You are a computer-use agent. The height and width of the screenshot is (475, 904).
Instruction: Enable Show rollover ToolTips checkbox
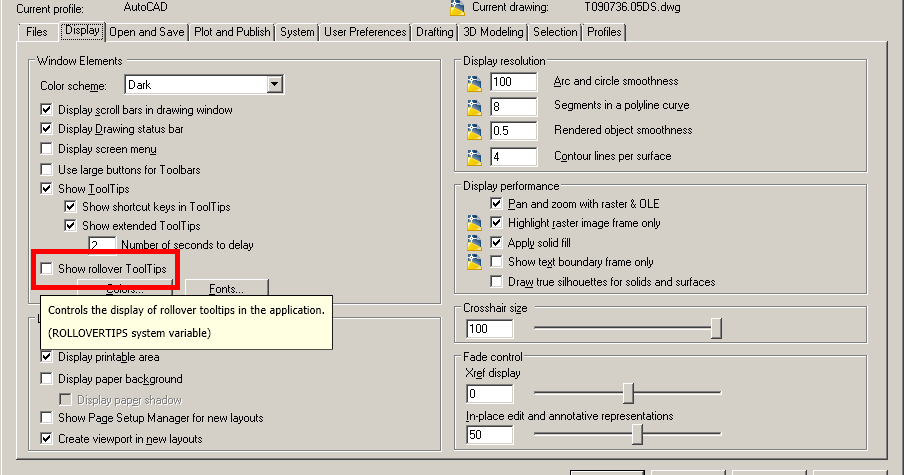click(46, 269)
